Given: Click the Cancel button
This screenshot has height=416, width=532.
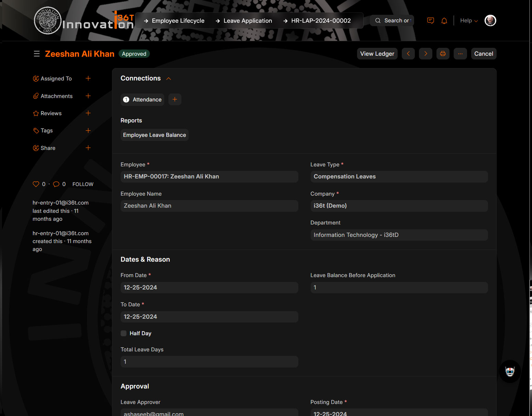Looking at the screenshot, I should tap(484, 54).
